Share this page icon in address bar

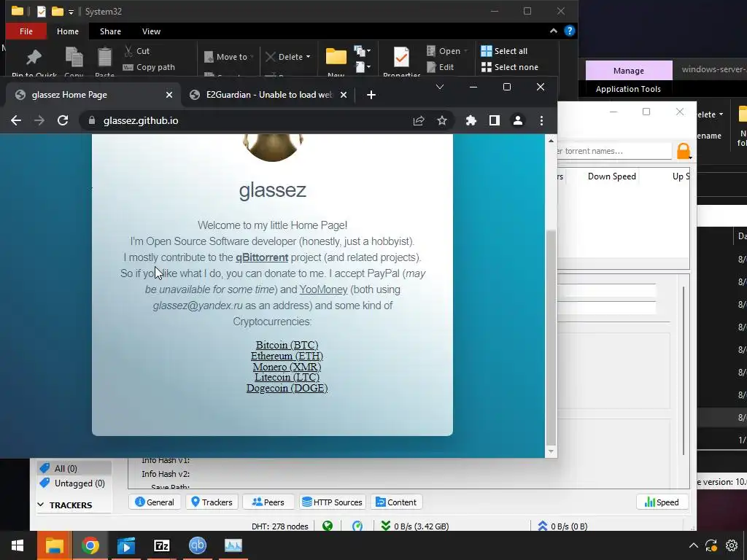(419, 120)
